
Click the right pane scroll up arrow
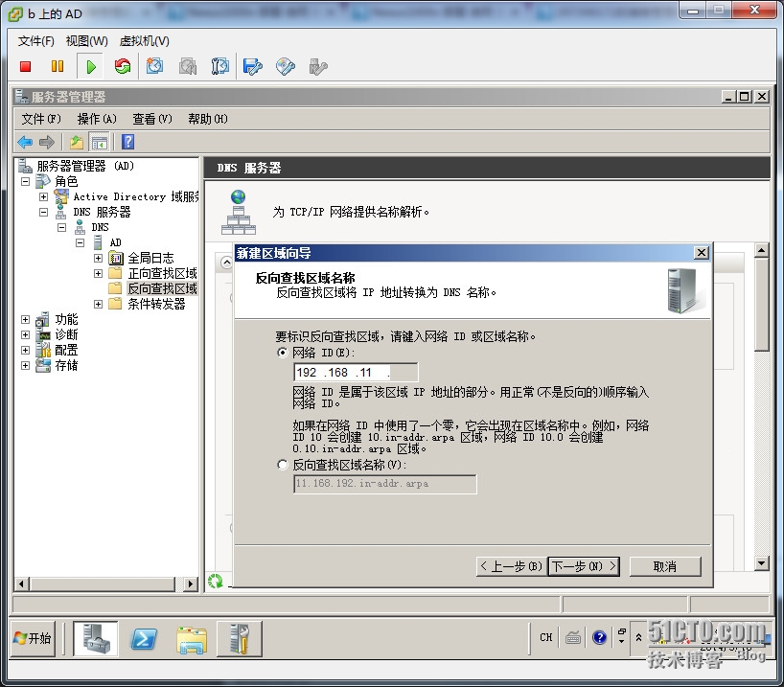pyautogui.click(x=762, y=250)
